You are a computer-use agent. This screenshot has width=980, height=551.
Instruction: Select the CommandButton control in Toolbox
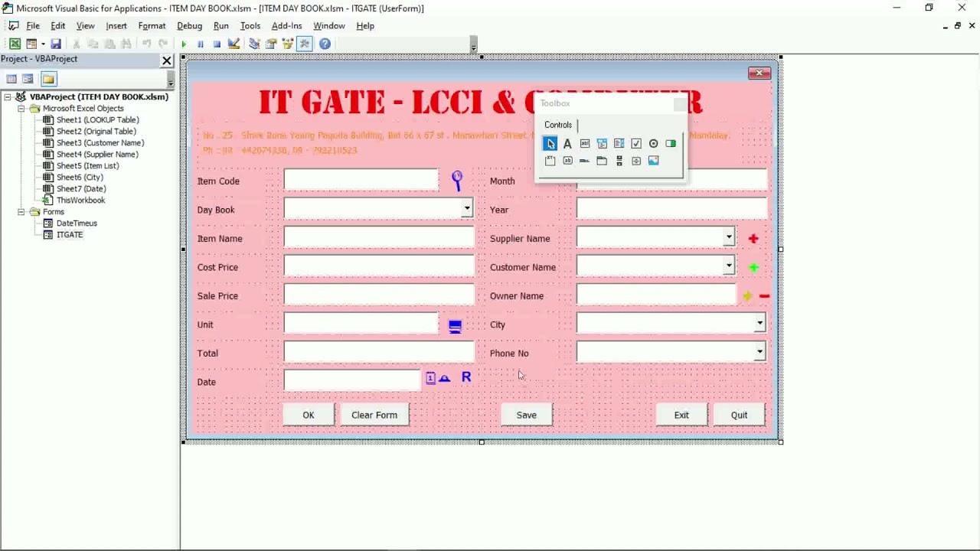567,161
